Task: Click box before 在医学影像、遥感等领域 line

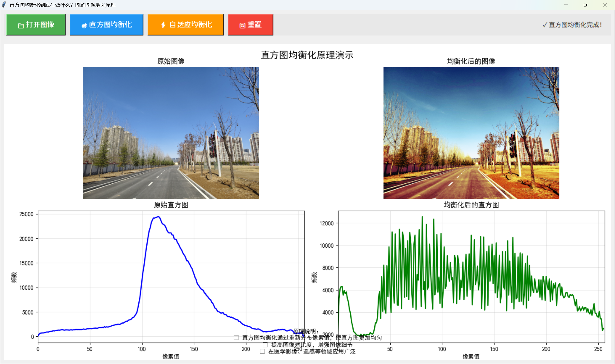Action: pos(262,352)
